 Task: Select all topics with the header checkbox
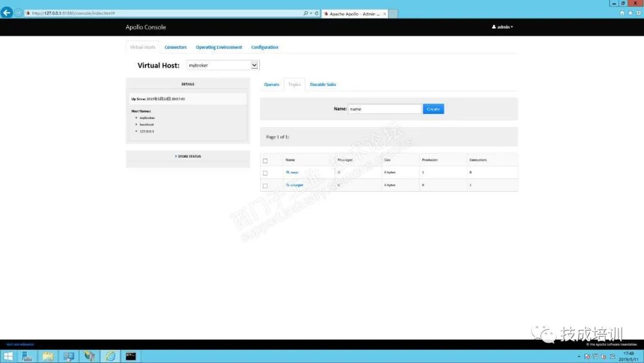tap(265, 161)
